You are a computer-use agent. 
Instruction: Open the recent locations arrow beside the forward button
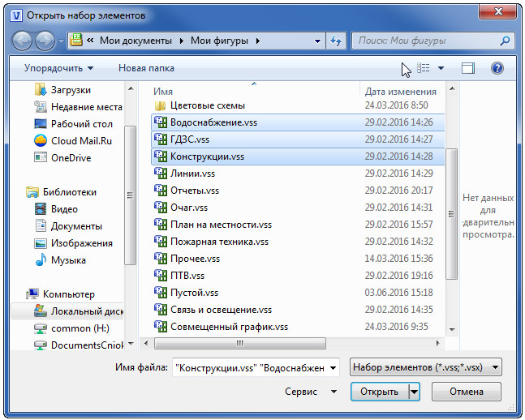click(61, 41)
